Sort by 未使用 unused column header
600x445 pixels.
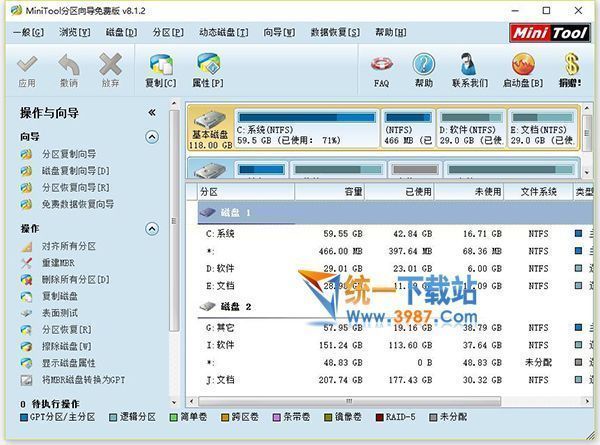[x=469, y=192]
